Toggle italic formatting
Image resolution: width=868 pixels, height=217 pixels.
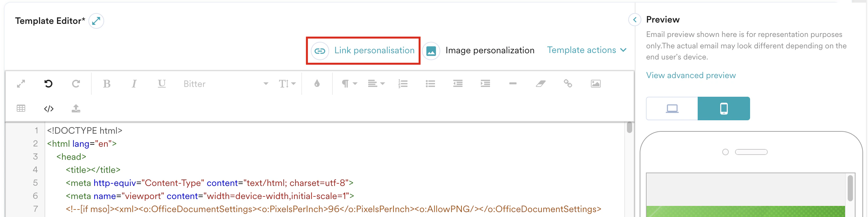click(x=134, y=84)
